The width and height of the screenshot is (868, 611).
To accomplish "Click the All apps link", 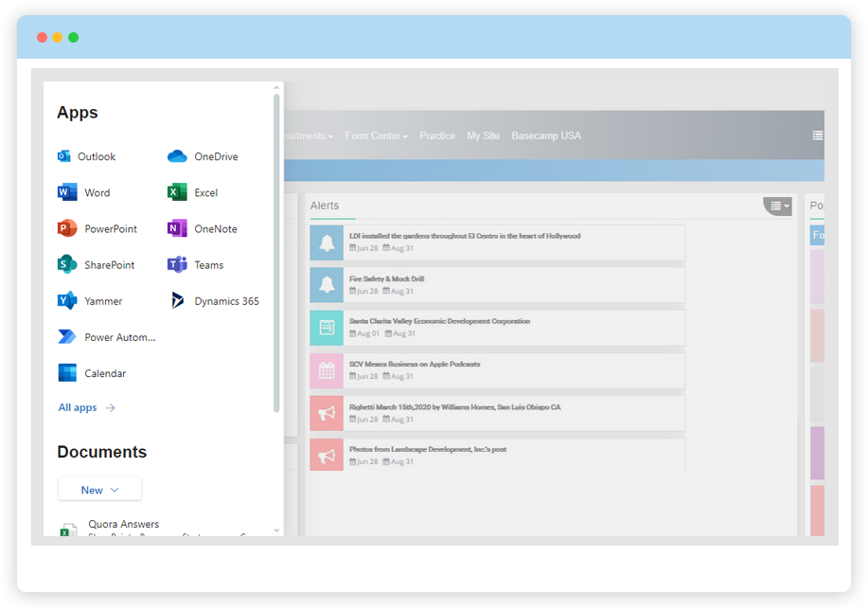I will pos(86,407).
